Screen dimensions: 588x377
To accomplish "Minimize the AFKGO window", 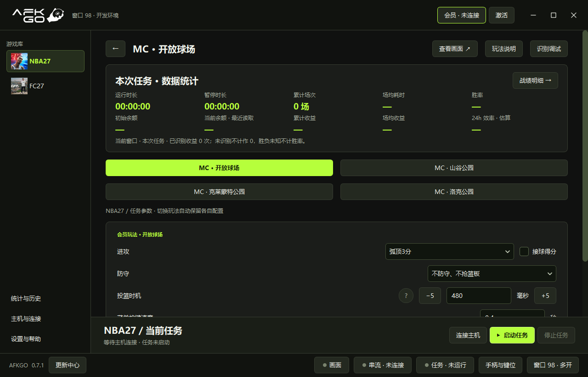I will pyautogui.click(x=533, y=15).
